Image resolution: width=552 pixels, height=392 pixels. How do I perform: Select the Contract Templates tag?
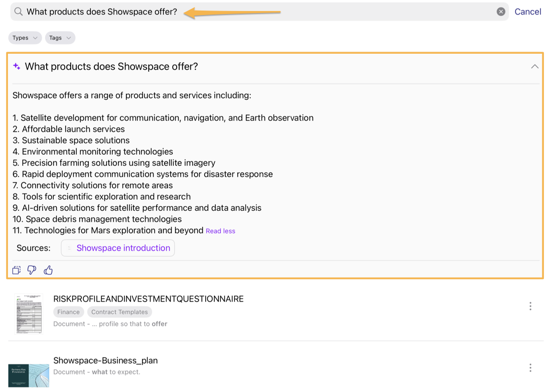(119, 312)
